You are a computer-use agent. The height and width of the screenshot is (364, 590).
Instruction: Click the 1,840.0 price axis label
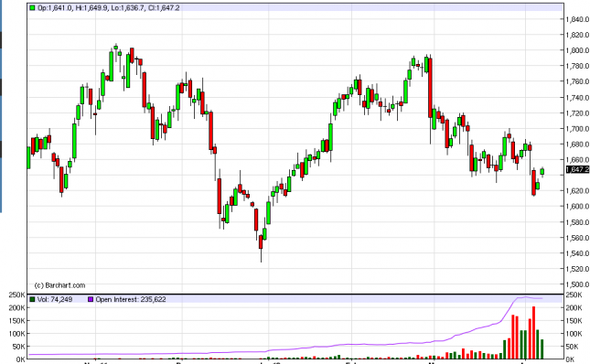[x=577, y=19]
